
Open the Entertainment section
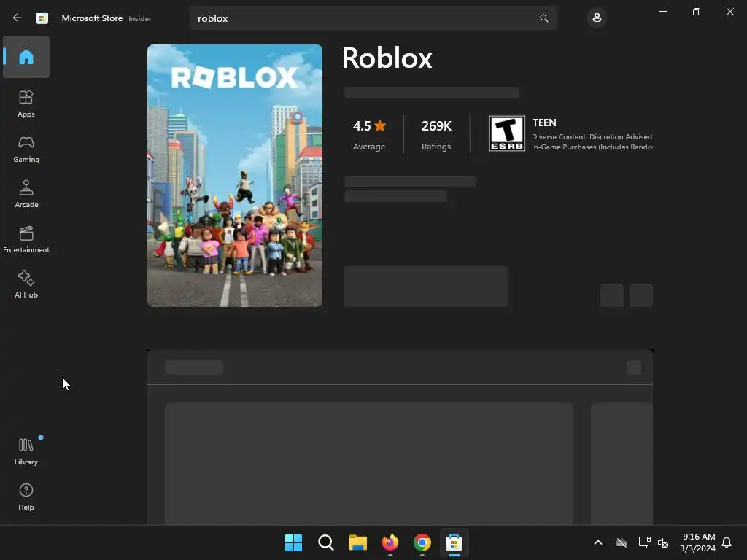click(x=26, y=239)
